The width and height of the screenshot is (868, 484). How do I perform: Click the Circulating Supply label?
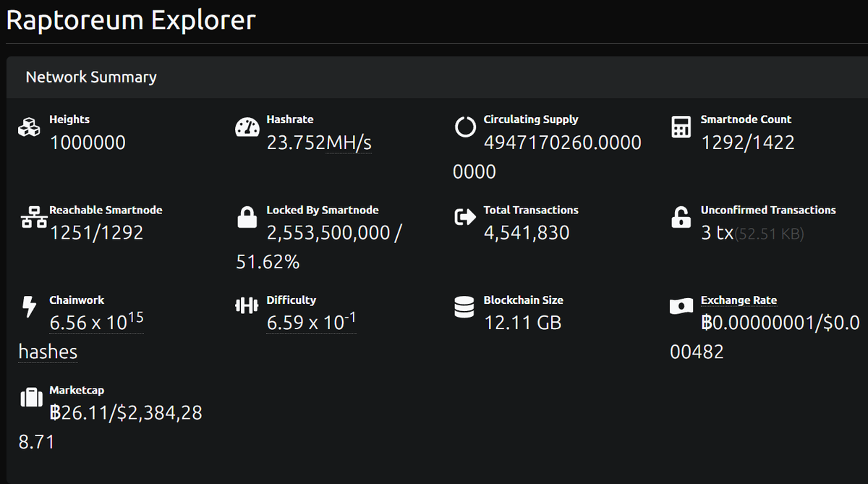(531, 119)
